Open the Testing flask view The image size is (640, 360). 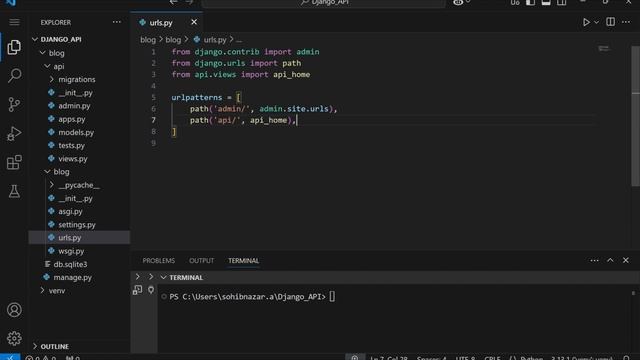[x=14, y=191]
